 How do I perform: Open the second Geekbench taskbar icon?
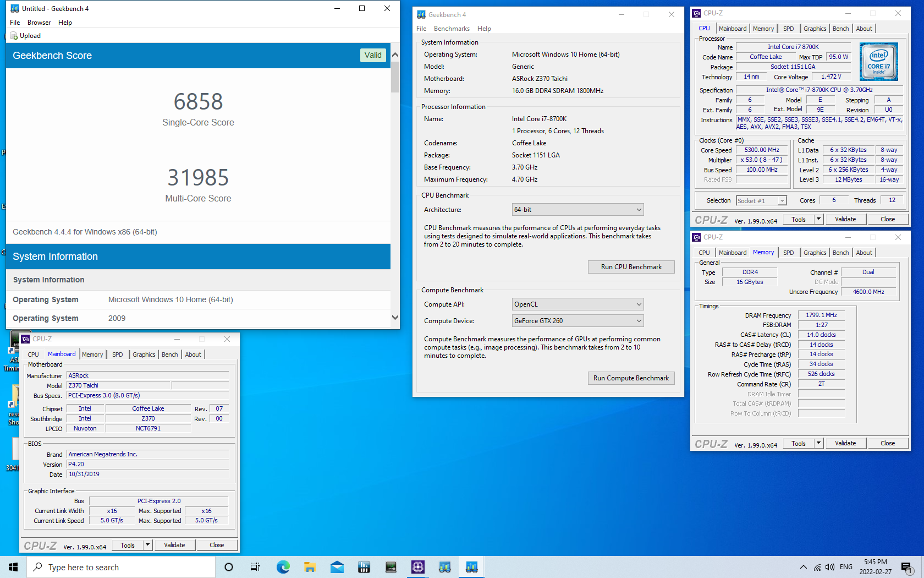click(x=445, y=567)
